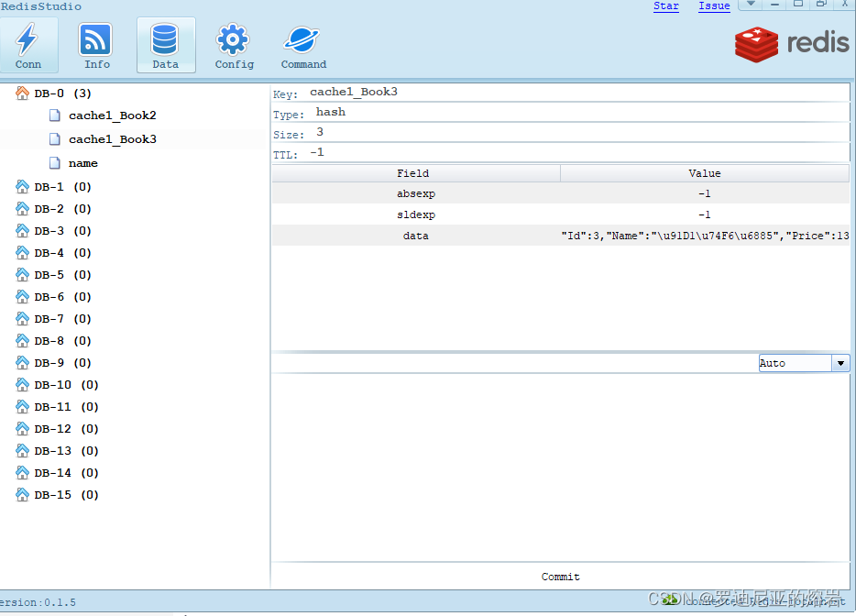Select the data field cell

[416, 236]
